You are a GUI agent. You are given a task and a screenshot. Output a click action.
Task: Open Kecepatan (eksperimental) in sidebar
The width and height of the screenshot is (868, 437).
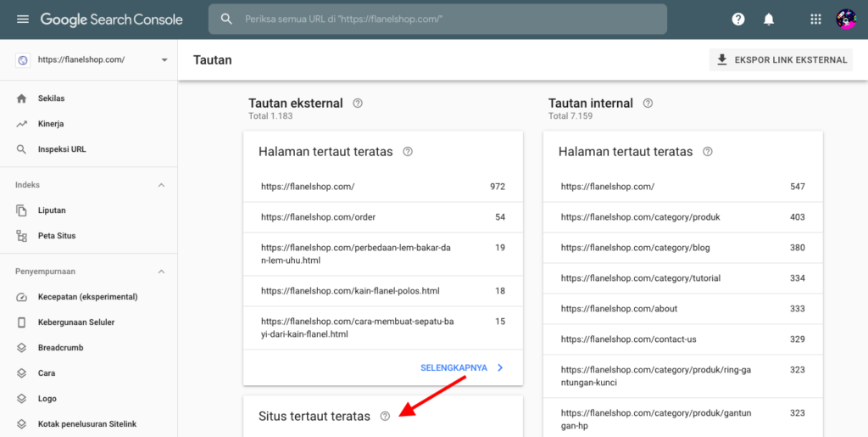(x=88, y=297)
